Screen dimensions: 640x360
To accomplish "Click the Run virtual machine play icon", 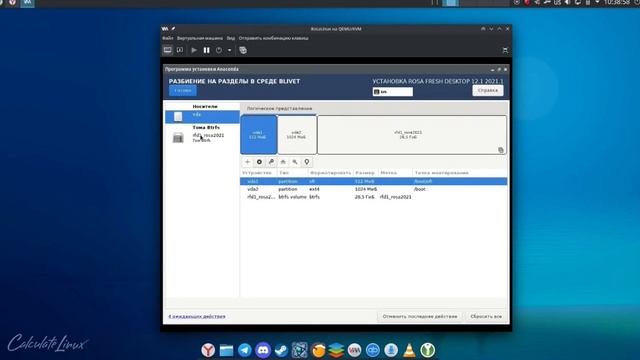I will tap(194, 50).
